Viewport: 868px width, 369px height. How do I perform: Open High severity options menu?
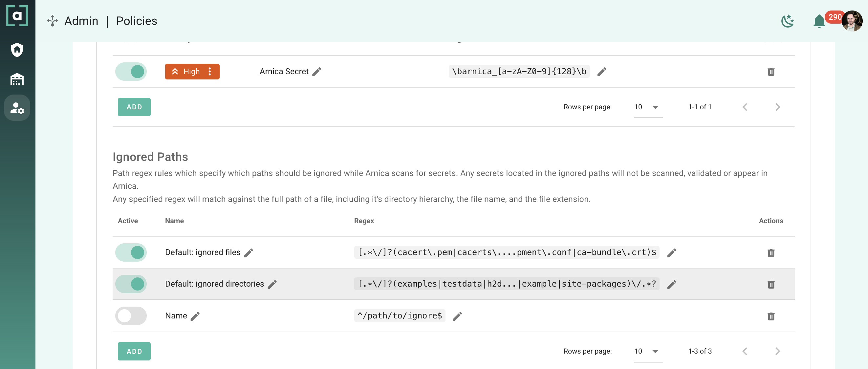[x=209, y=72]
